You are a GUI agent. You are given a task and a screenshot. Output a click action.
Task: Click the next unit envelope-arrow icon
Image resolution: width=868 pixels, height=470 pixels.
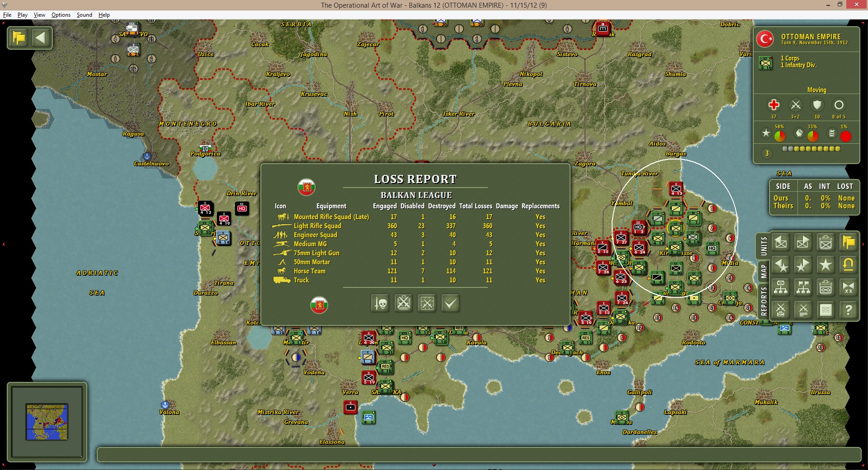pyautogui.click(x=803, y=243)
